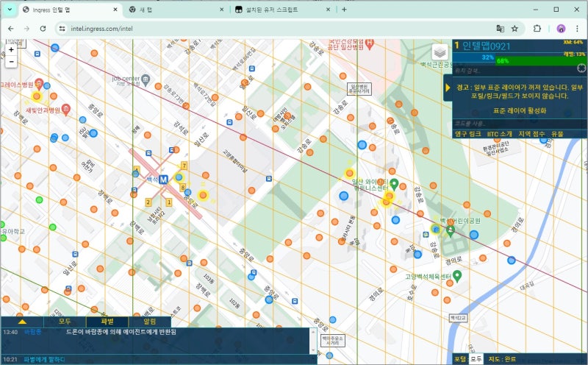Switch chat to 모두 tab
Viewport: 588px width, 365px height.
(65, 322)
